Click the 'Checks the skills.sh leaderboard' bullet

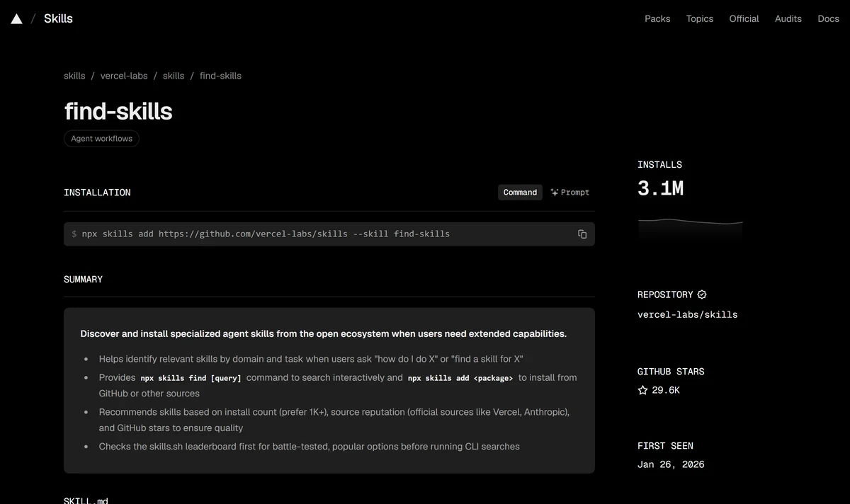[x=309, y=447]
